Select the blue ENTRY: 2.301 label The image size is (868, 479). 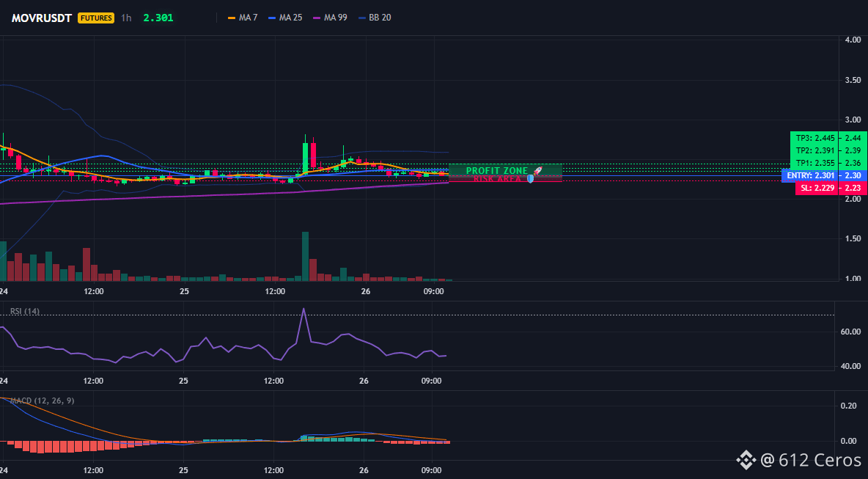811,175
